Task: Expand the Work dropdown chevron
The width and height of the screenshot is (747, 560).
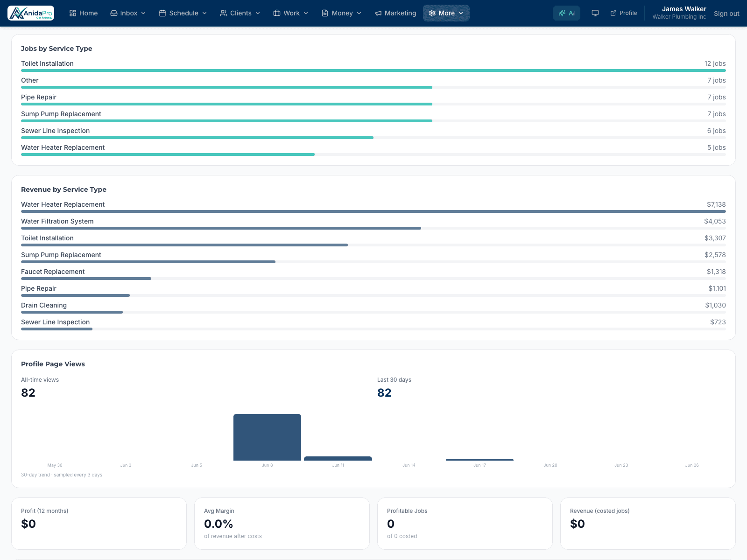Action: click(x=306, y=13)
